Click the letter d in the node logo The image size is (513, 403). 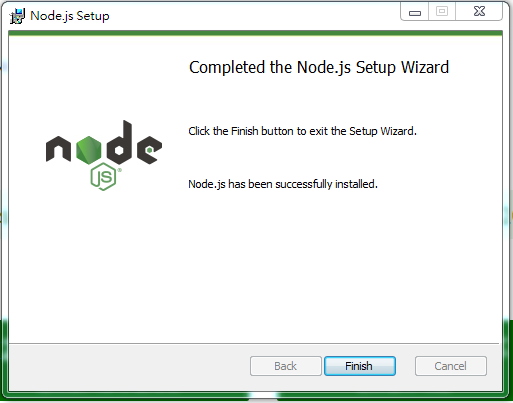pos(119,143)
